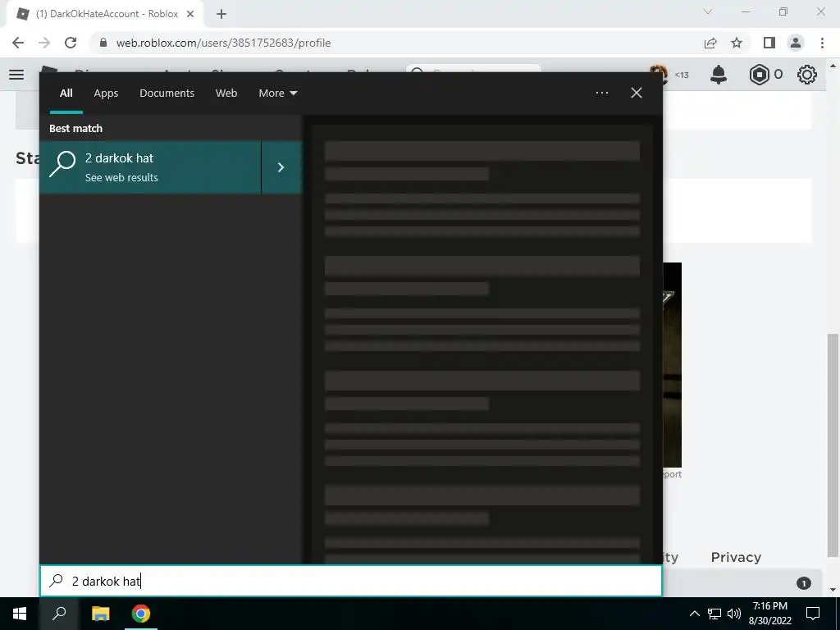
Task: Click taskbar search magnifier
Action: click(x=59, y=614)
